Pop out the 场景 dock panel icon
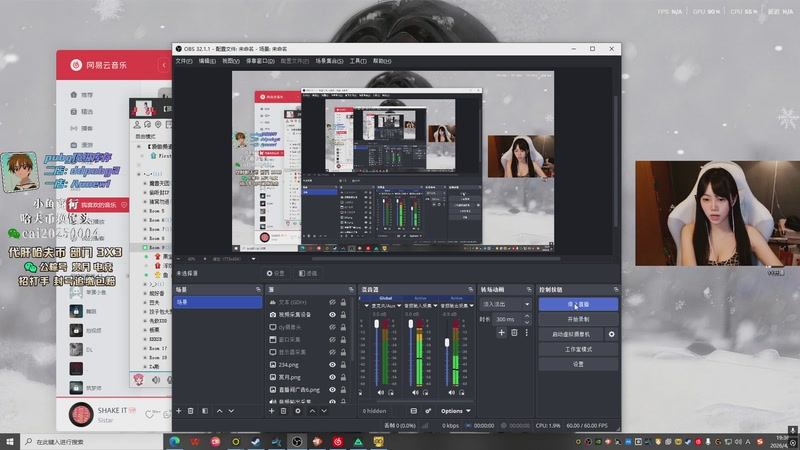Viewport: 800px width, 450px height. click(x=258, y=289)
